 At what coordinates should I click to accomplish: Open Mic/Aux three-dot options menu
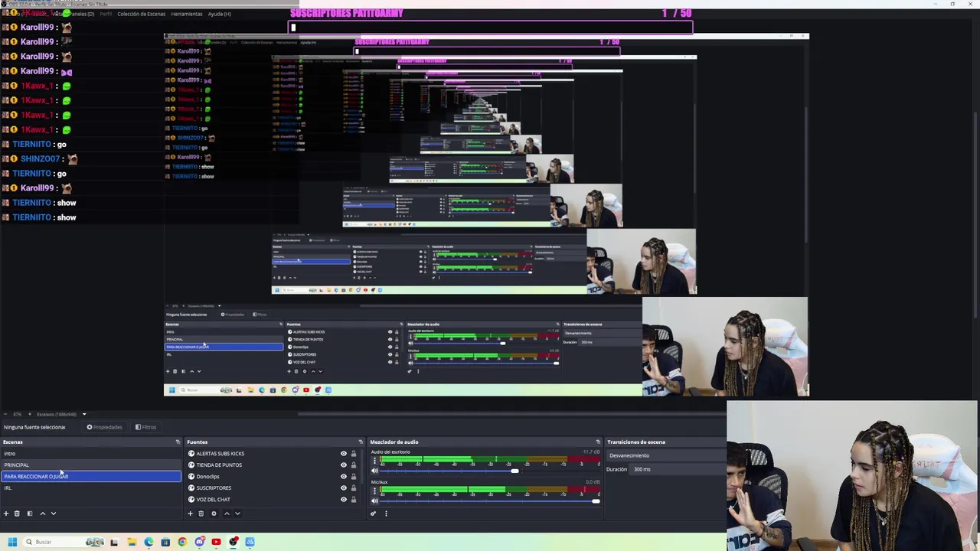374,491
